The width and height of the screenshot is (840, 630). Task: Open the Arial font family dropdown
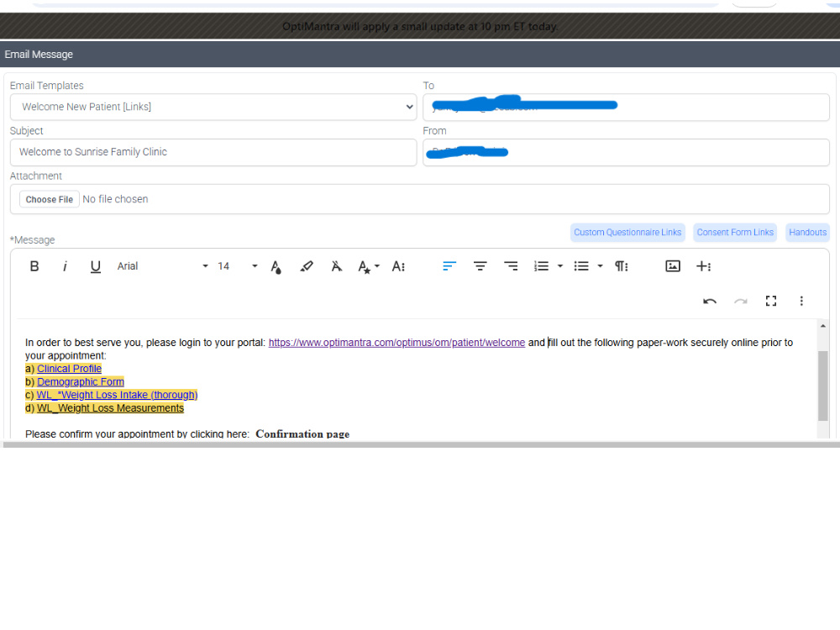click(x=162, y=266)
